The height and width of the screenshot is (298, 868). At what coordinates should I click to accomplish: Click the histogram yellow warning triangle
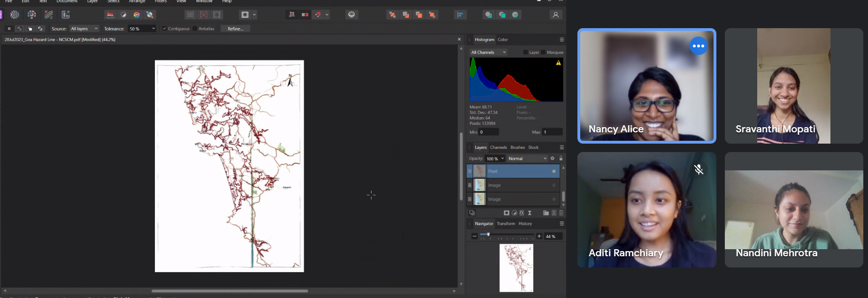tap(558, 63)
